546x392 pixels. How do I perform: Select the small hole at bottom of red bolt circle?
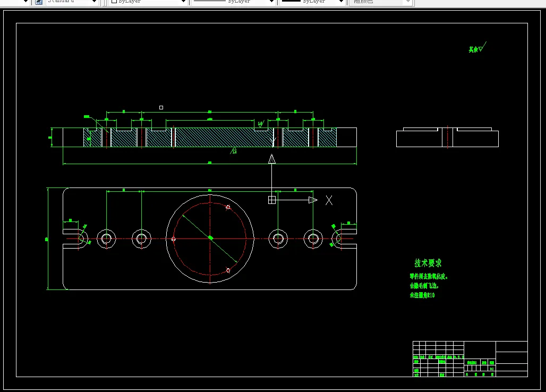(x=228, y=270)
